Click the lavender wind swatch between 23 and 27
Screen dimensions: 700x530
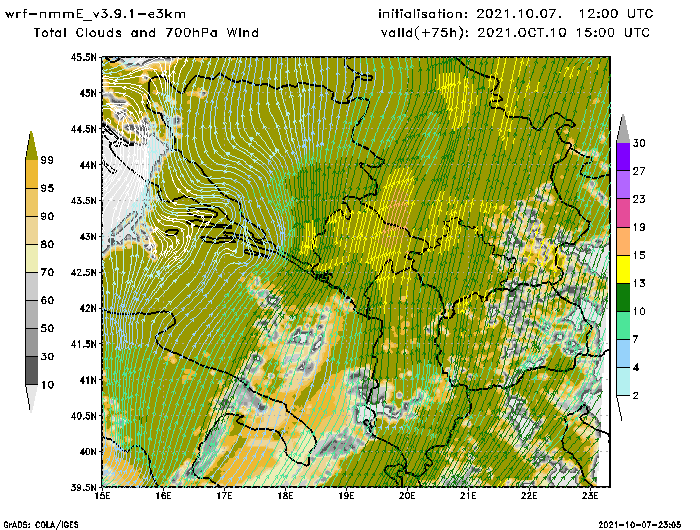click(623, 185)
